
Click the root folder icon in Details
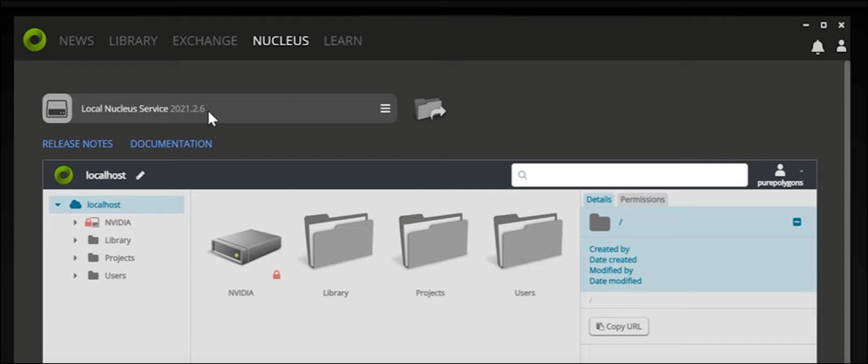pos(599,222)
